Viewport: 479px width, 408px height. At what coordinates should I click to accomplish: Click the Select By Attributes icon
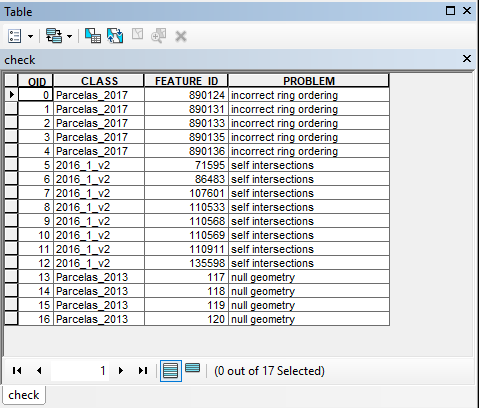coord(93,36)
